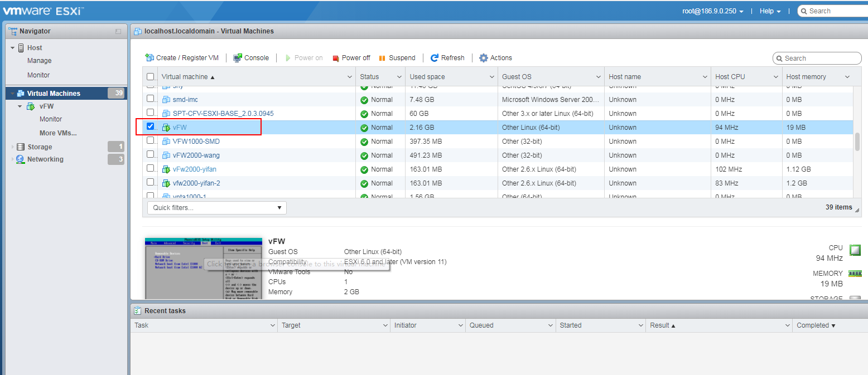Sort by Host CPU column
Viewport: 868px width, 375px height.
[730, 77]
